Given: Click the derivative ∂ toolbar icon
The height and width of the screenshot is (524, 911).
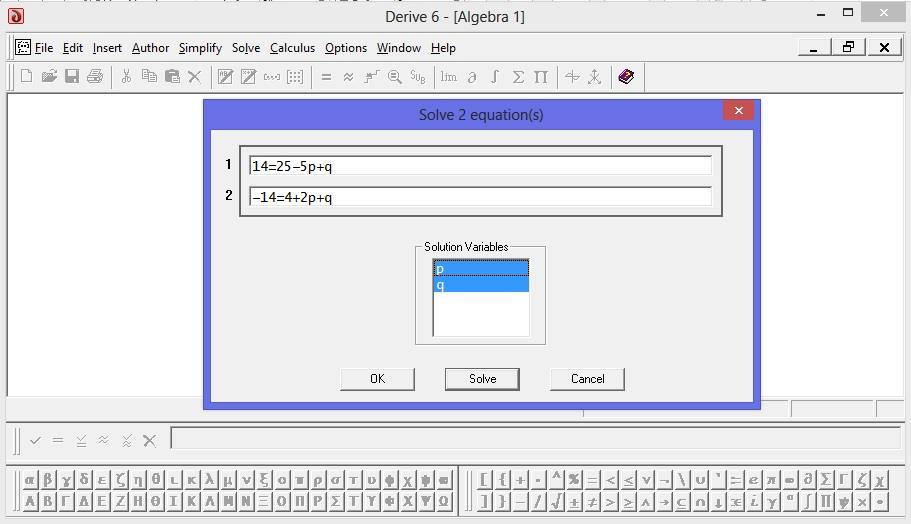Looking at the screenshot, I should tap(472, 77).
